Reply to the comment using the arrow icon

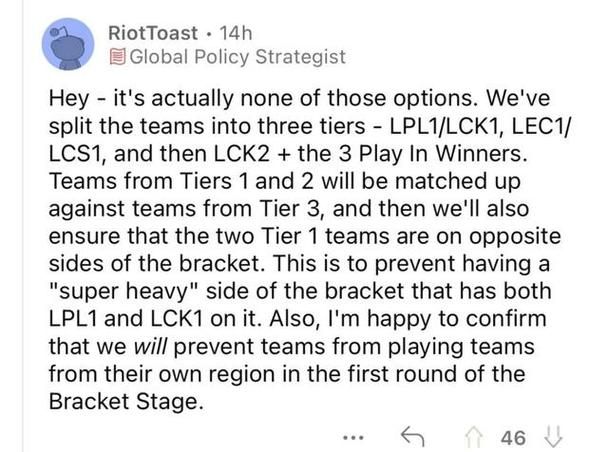pos(413,437)
